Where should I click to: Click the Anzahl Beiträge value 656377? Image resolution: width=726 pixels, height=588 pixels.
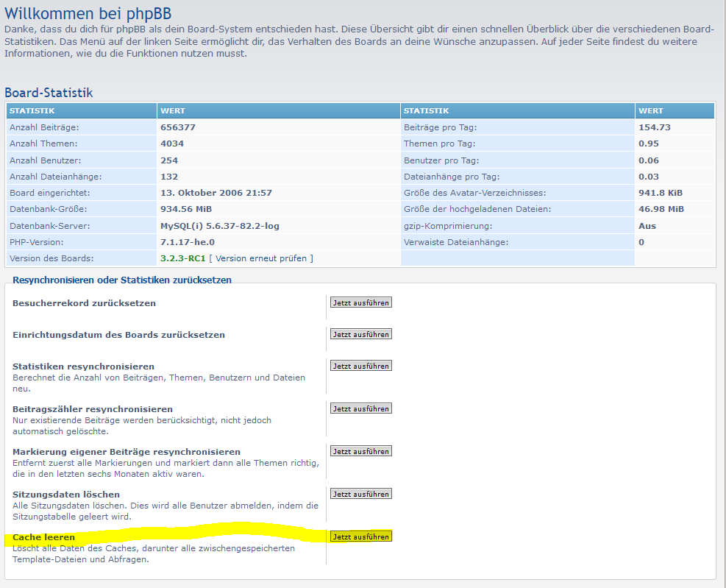[178, 127]
